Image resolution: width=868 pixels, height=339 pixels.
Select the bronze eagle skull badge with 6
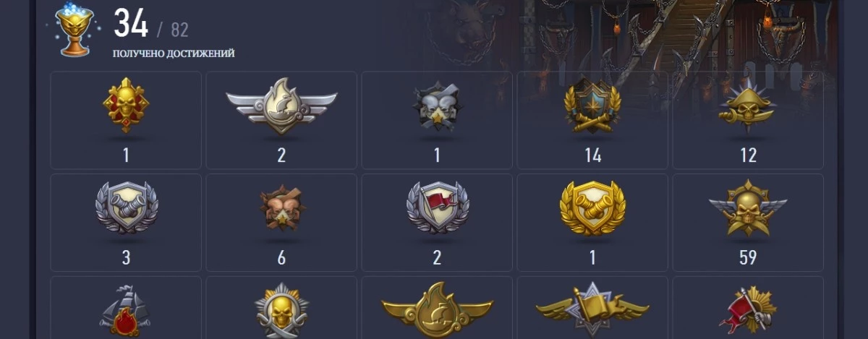point(281,209)
